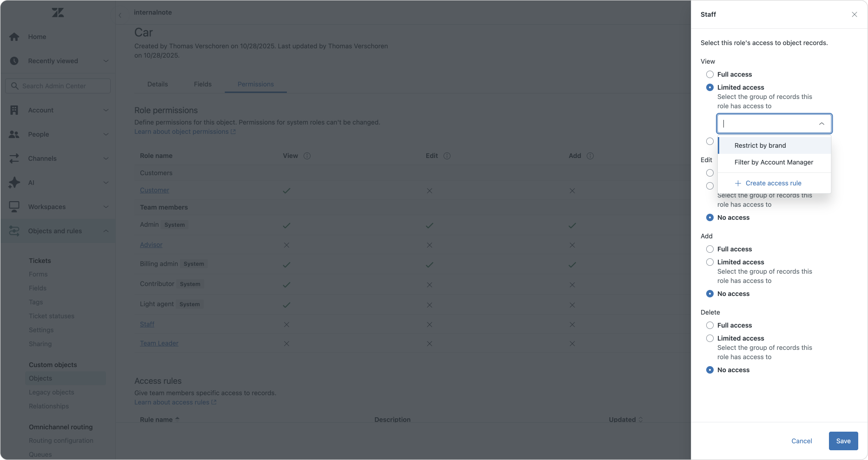Open the Advisor role link
This screenshot has width=868, height=460.
(151, 245)
